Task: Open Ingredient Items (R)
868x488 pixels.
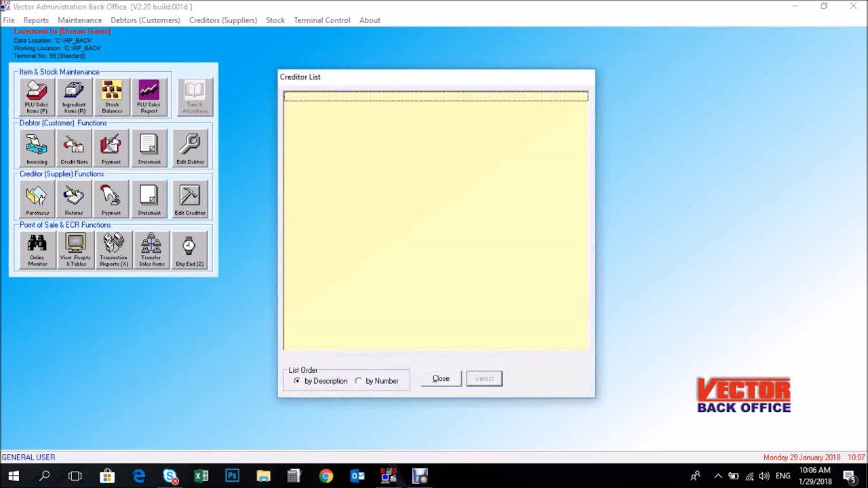Action: pyautogui.click(x=74, y=97)
